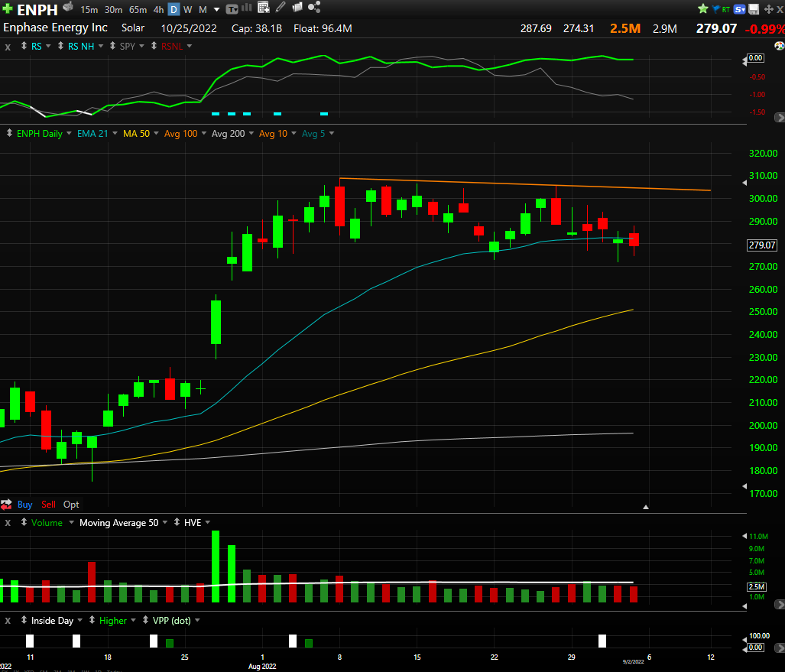The height and width of the screenshot is (672, 785).
Task: Switch to W weekly timeframe
Action: click(188, 9)
